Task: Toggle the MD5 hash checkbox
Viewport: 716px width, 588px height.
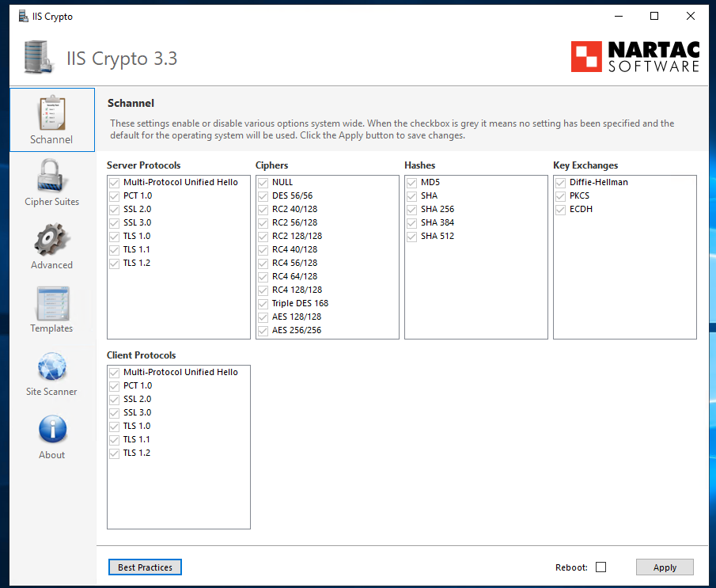Action: pos(412,182)
